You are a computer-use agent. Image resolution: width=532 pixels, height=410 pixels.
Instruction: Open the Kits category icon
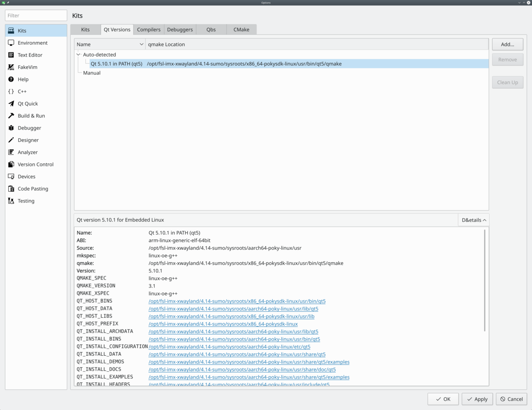click(11, 31)
